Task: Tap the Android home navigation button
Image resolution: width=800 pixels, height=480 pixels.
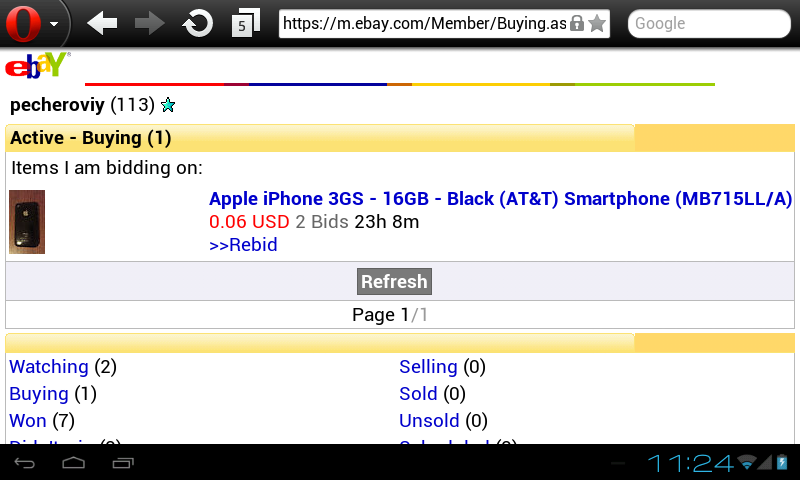Action: pyautogui.click(x=73, y=463)
